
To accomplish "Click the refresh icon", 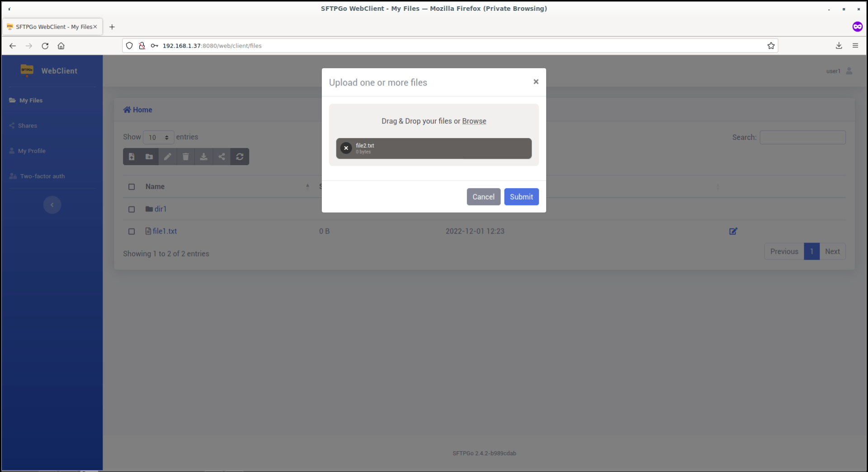I will (240, 157).
